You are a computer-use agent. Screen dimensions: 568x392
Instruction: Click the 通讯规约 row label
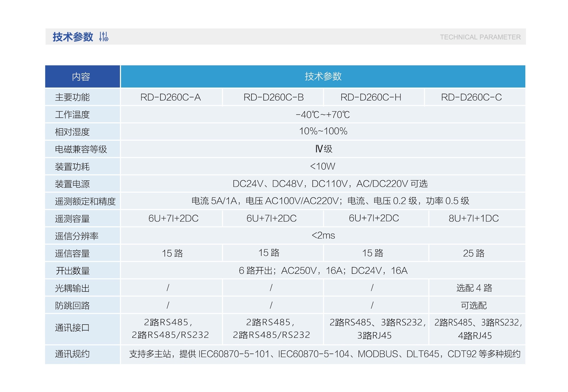[72, 354]
